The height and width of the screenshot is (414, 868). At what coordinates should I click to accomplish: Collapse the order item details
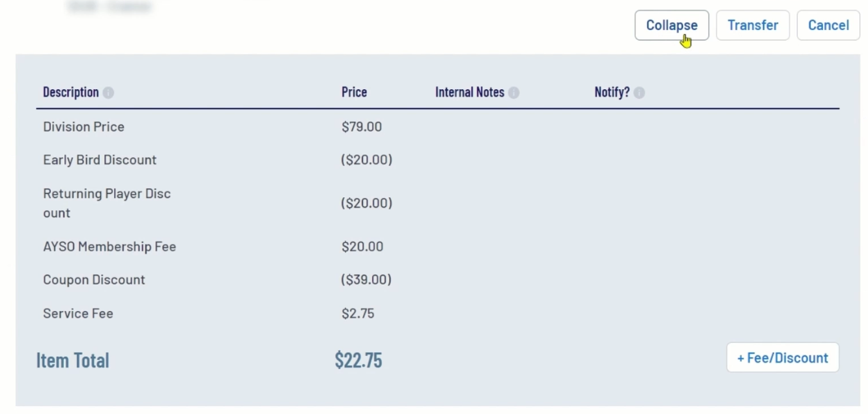671,25
